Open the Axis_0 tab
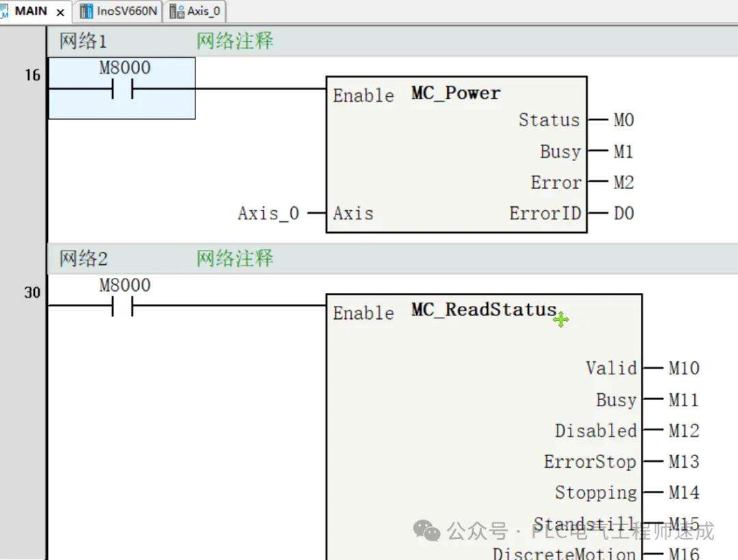The image size is (738, 560). click(x=195, y=12)
